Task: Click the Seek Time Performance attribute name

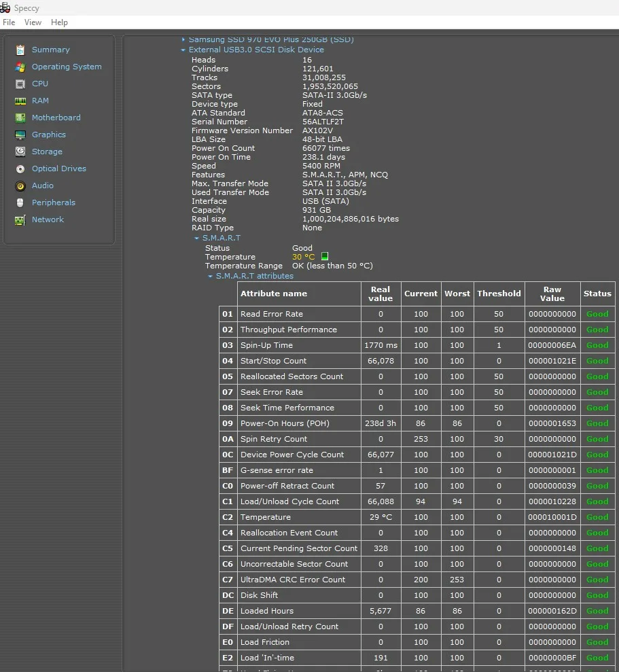Action: click(287, 408)
